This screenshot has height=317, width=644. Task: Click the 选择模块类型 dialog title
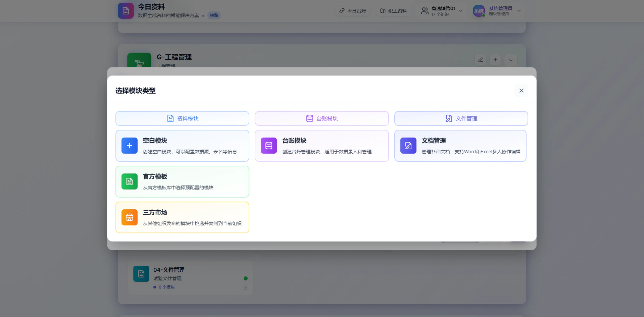click(x=136, y=91)
